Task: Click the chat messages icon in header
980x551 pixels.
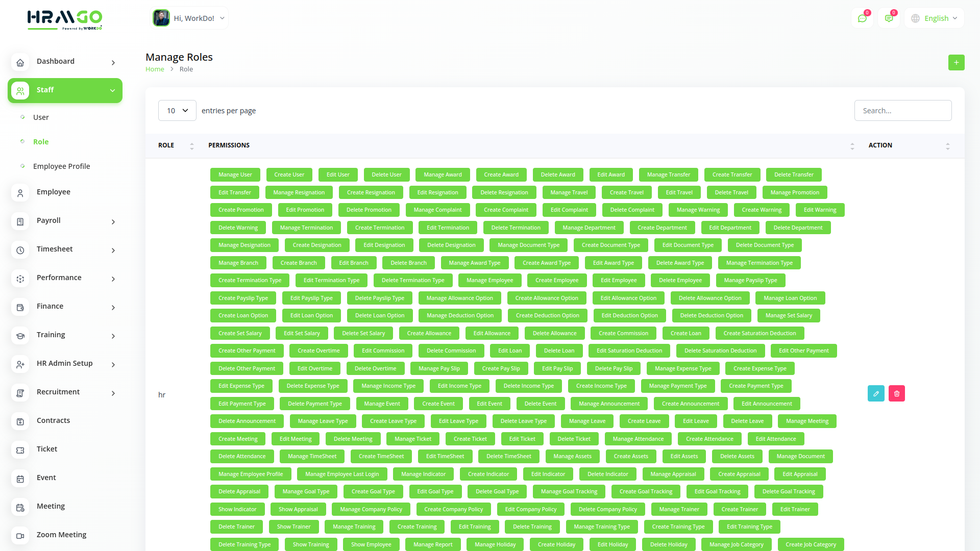Action: [862, 18]
